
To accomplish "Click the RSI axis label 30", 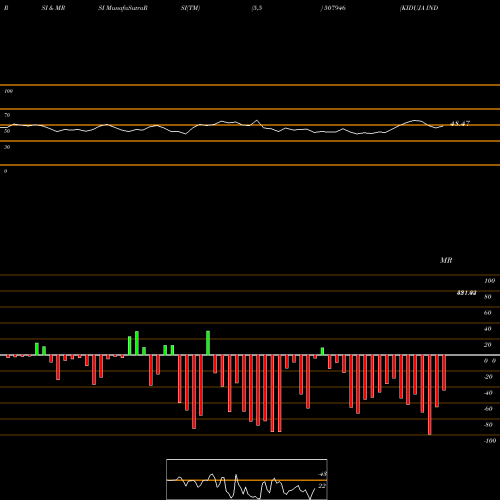I will pos(7,147).
